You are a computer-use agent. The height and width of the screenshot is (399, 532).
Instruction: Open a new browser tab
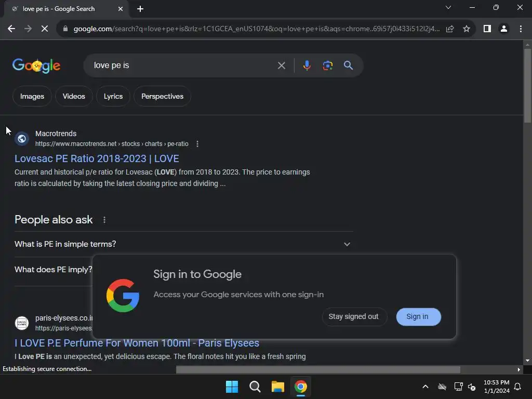[140, 9]
